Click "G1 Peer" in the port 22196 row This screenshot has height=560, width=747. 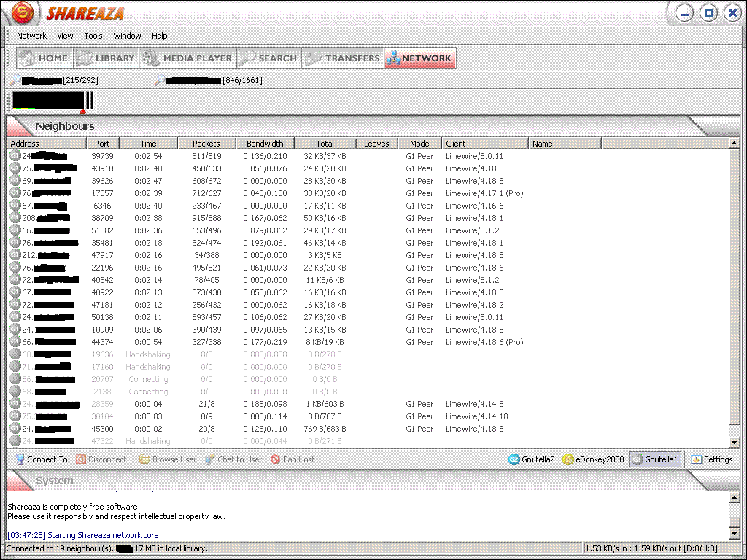(419, 268)
